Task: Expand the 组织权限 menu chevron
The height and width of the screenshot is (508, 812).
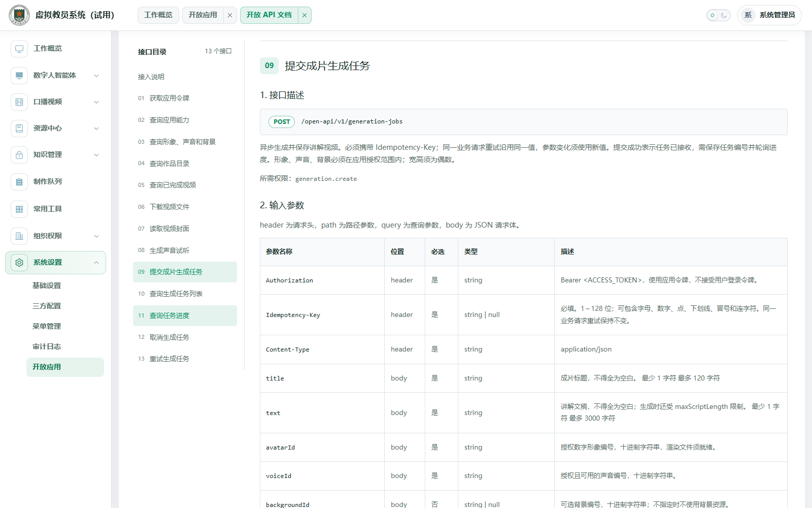Action: (96, 236)
